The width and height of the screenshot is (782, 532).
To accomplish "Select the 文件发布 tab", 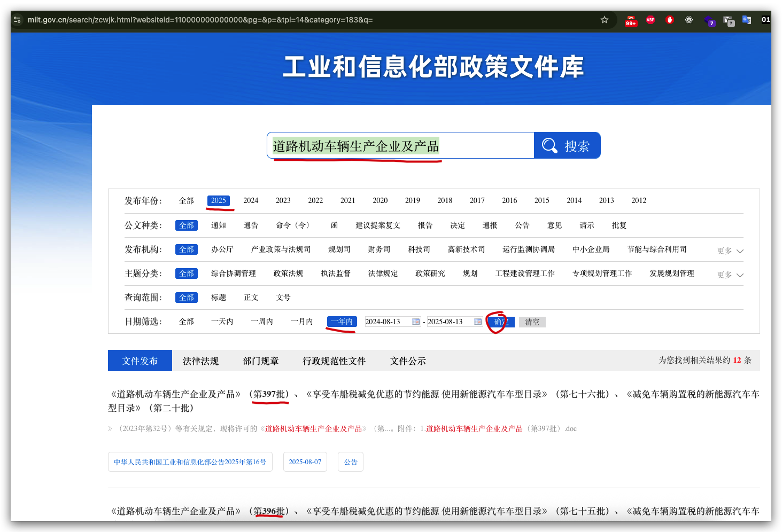I will tap(140, 361).
